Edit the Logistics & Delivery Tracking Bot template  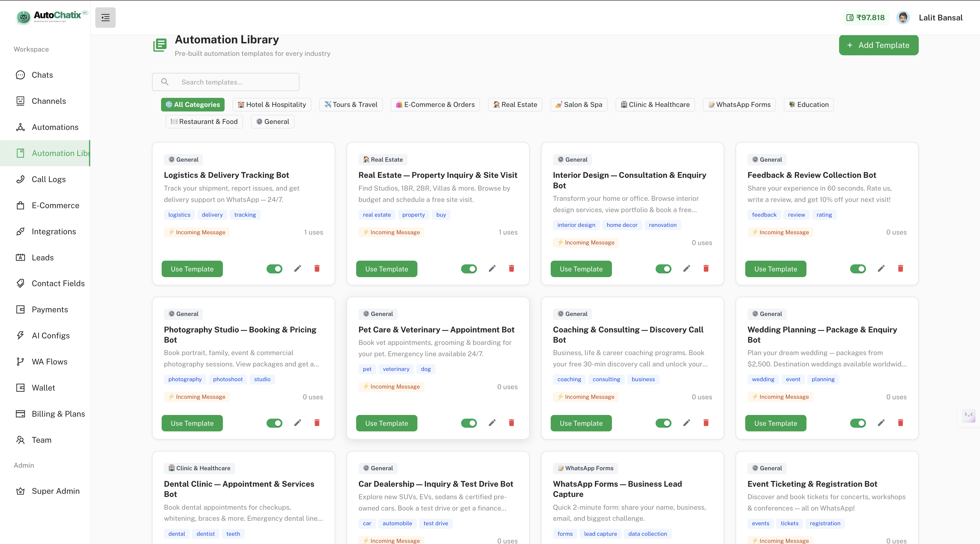(x=297, y=269)
